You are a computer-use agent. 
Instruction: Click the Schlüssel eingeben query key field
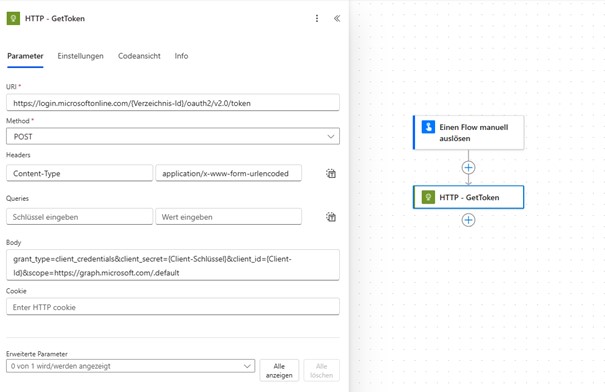(79, 217)
